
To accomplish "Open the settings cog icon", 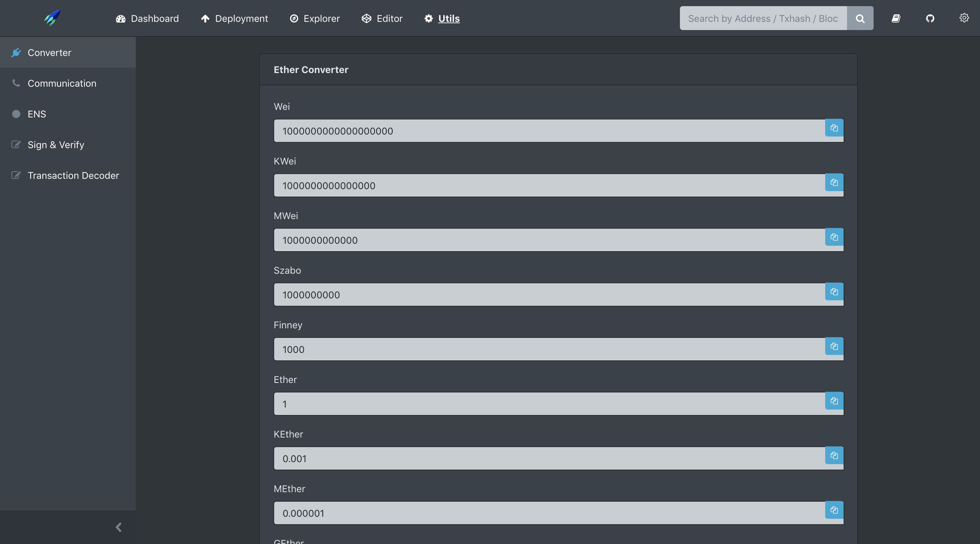I will tap(964, 18).
